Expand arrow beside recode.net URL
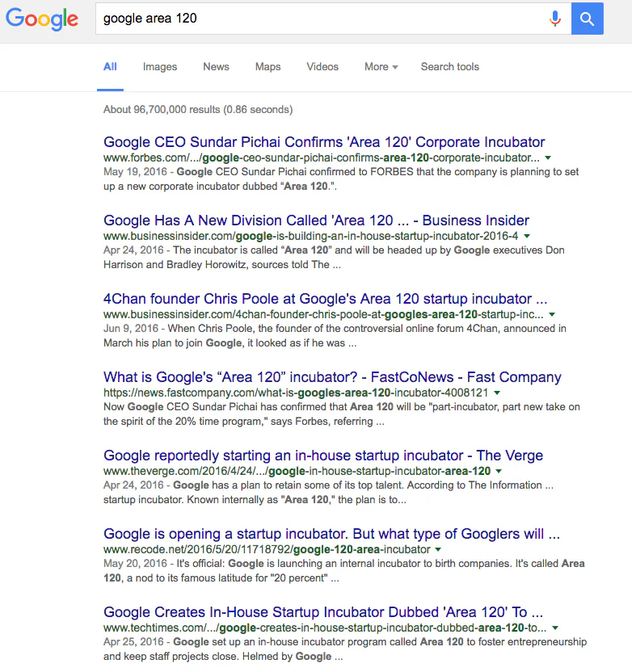Image resolution: width=632 pixels, height=672 pixels. pyautogui.click(x=438, y=550)
